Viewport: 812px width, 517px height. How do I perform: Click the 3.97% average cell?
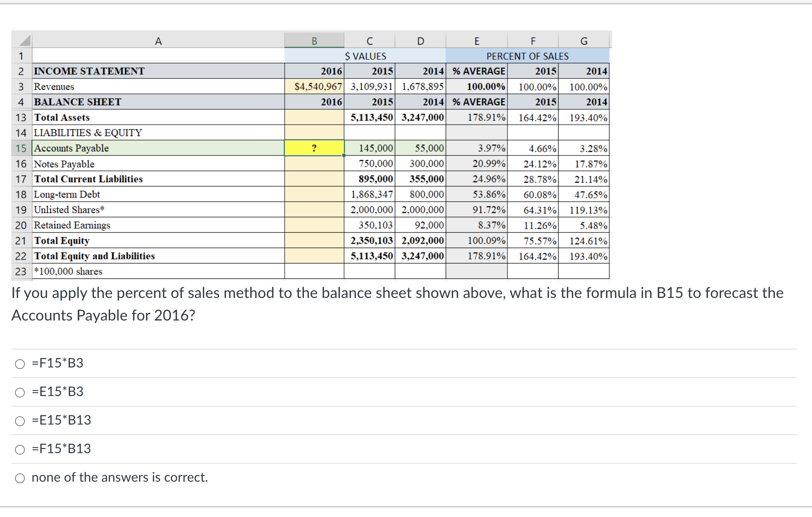477,148
